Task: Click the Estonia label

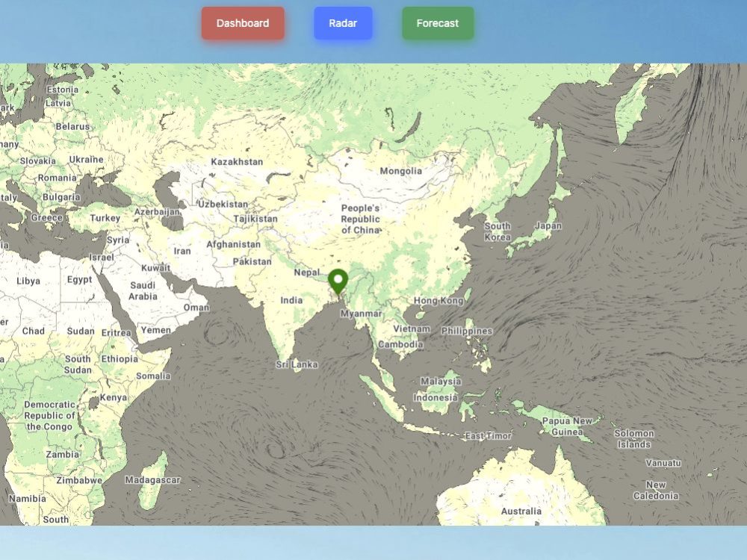Action: point(63,90)
